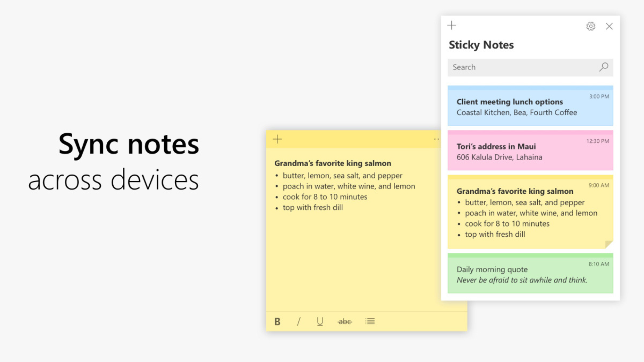
Task: Toggle underline formatting in yellow note
Action: tap(320, 321)
